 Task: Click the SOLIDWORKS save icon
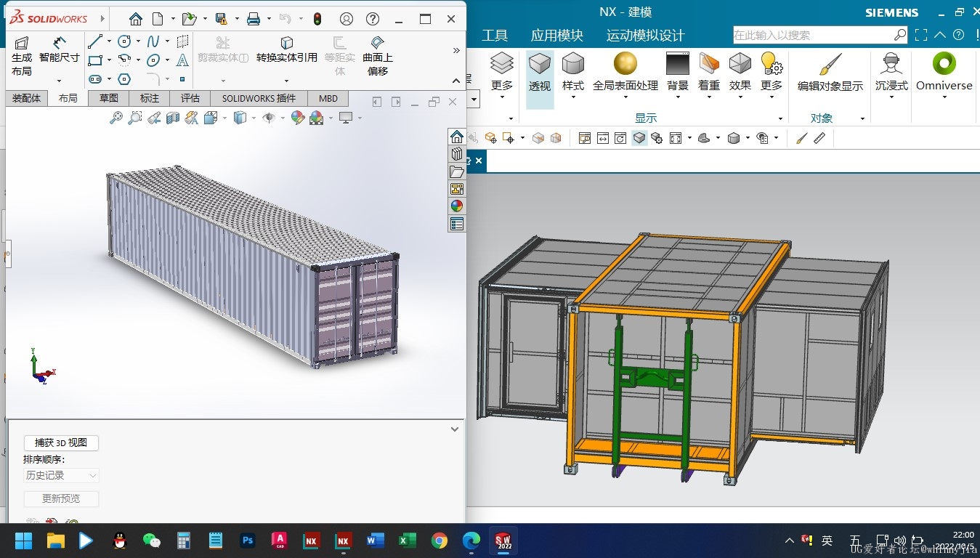click(x=222, y=19)
